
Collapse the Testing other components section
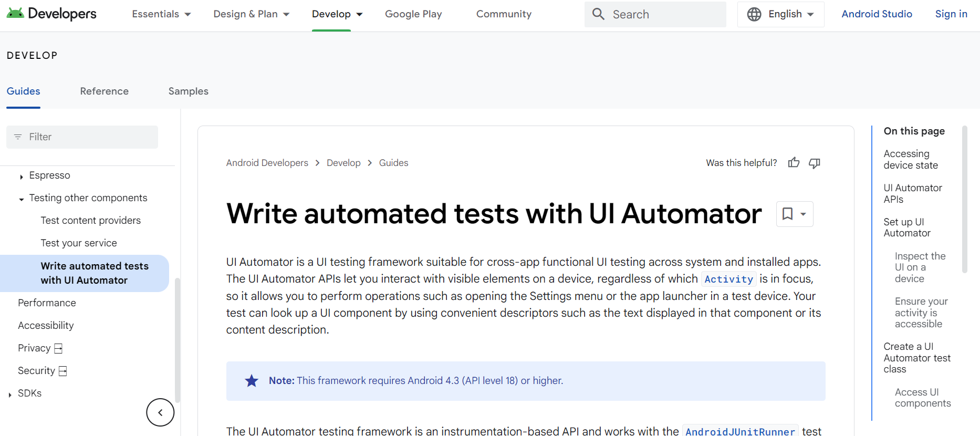click(22, 200)
